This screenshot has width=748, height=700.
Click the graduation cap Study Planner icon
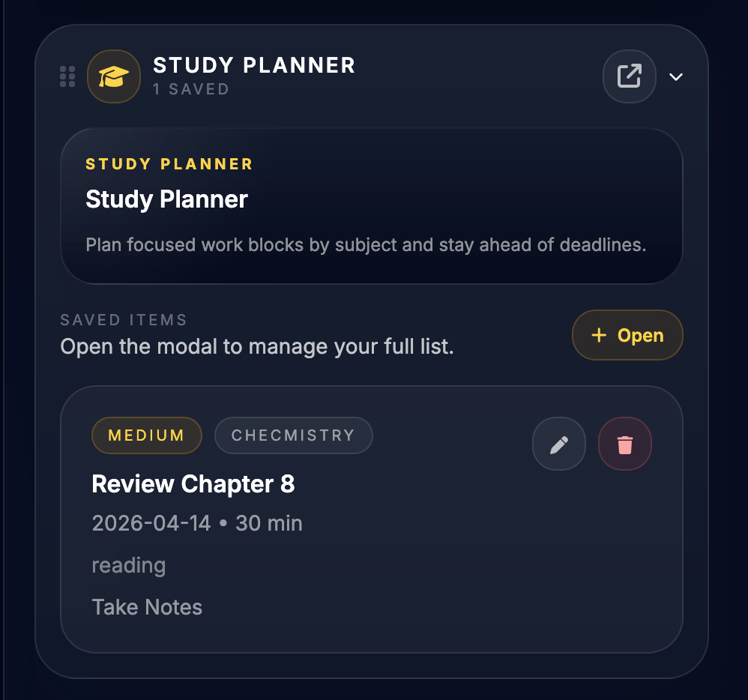[113, 76]
